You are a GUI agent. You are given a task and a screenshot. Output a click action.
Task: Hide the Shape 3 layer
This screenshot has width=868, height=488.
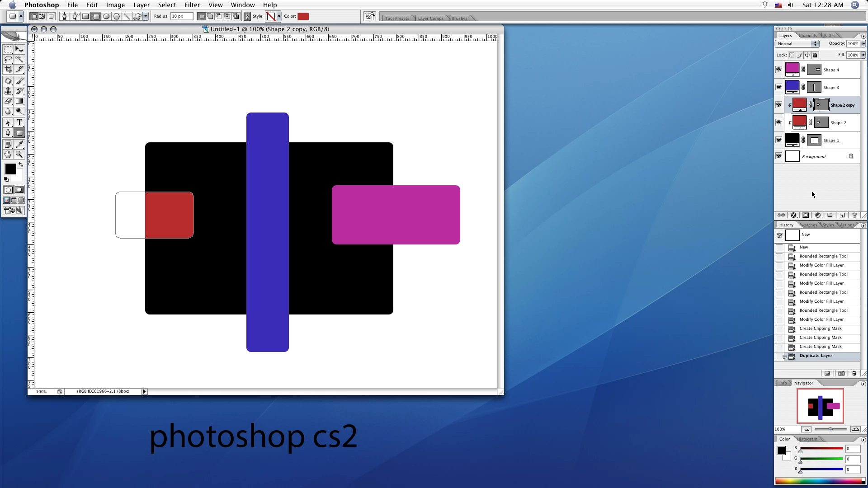778,87
